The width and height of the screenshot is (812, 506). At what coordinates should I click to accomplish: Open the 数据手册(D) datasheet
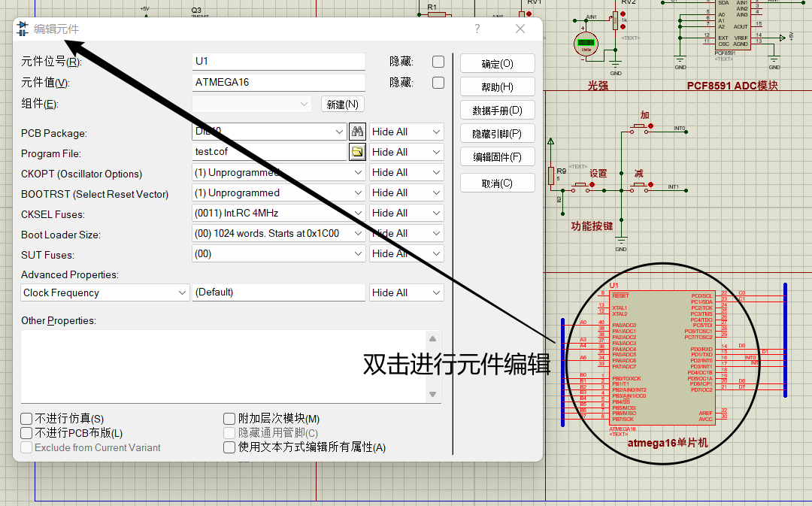[497, 110]
